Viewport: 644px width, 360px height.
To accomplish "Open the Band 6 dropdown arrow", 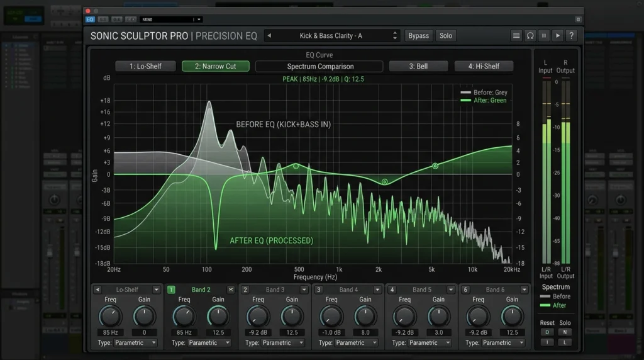I will (524, 290).
